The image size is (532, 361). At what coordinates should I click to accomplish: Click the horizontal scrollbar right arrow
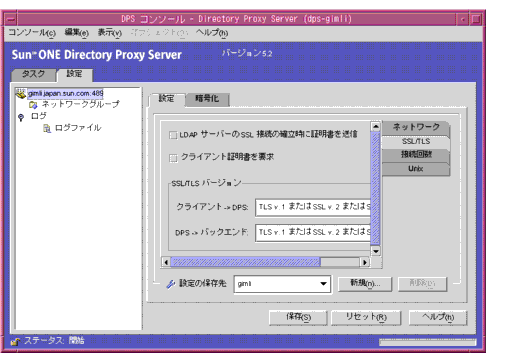tap(365, 262)
